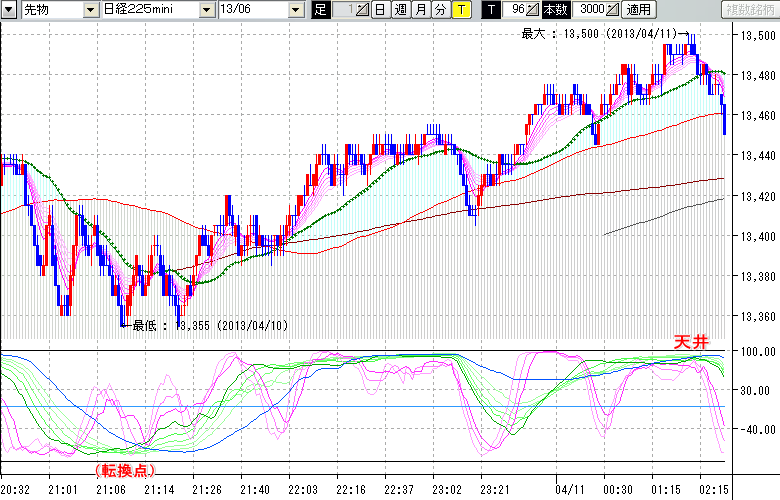Screen dimensions: 780x500
Task: Switch chart to 月 (monthly) candles
Action: point(420,10)
